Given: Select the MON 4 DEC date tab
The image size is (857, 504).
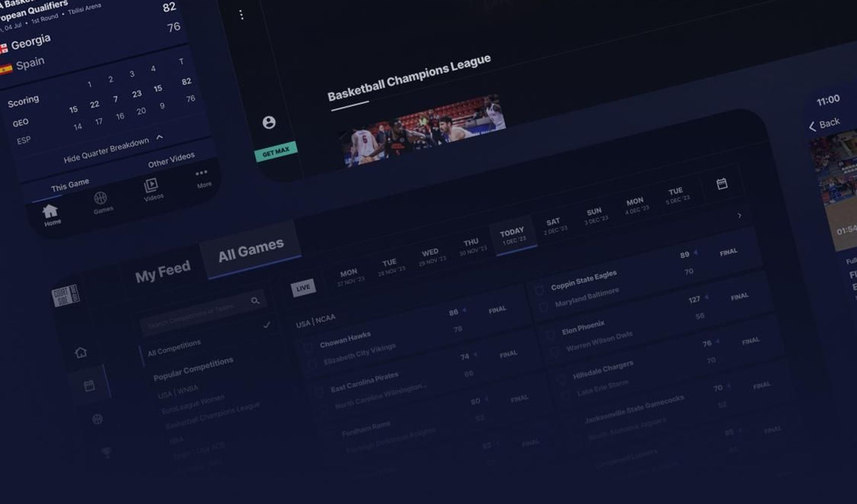Looking at the screenshot, I should (x=637, y=205).
